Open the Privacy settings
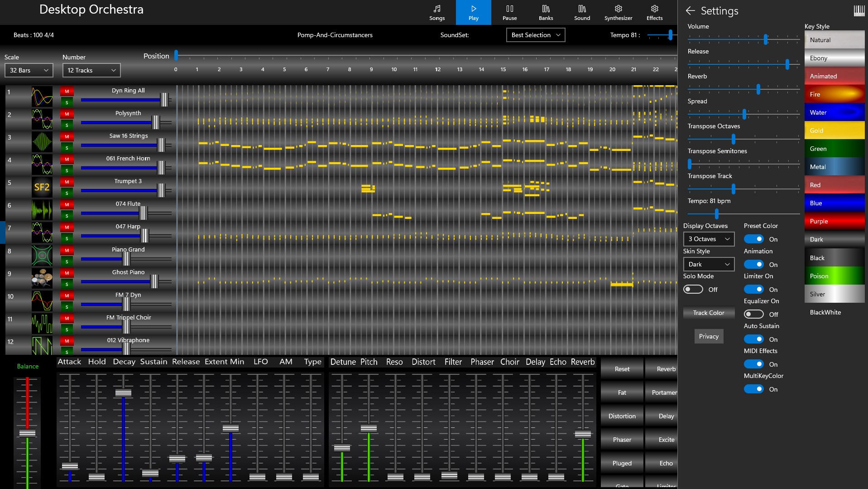868x489 pixels. pos(709,336)
